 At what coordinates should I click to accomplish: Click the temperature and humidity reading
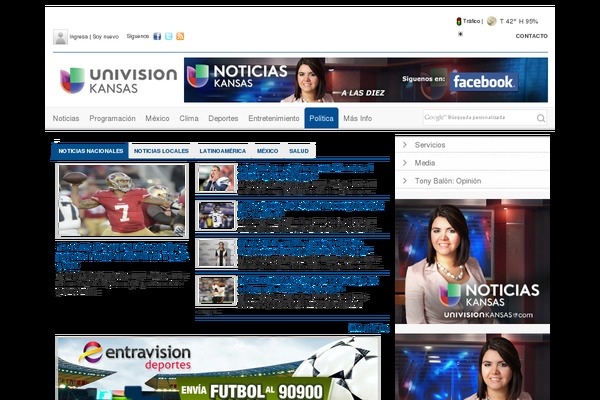click(518, 21)
